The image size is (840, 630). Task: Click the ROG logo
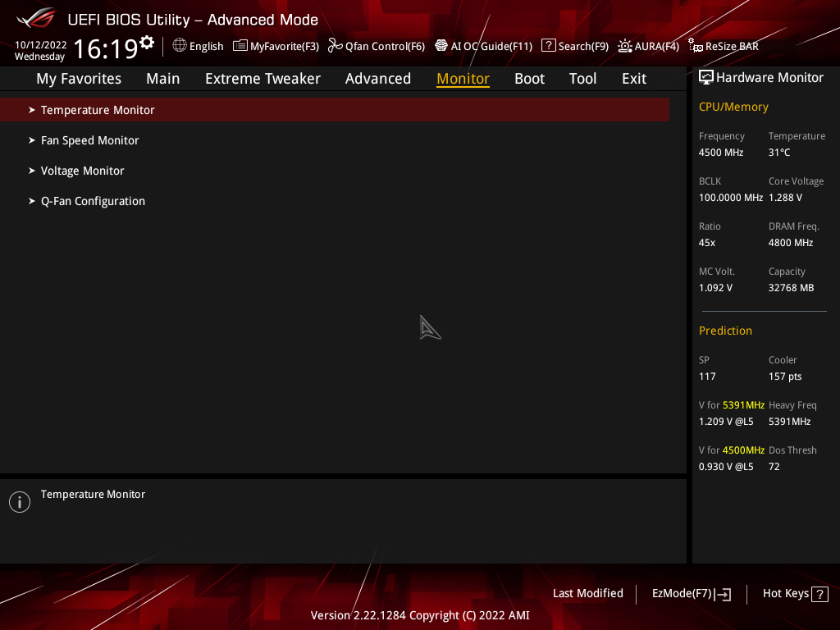36,18
